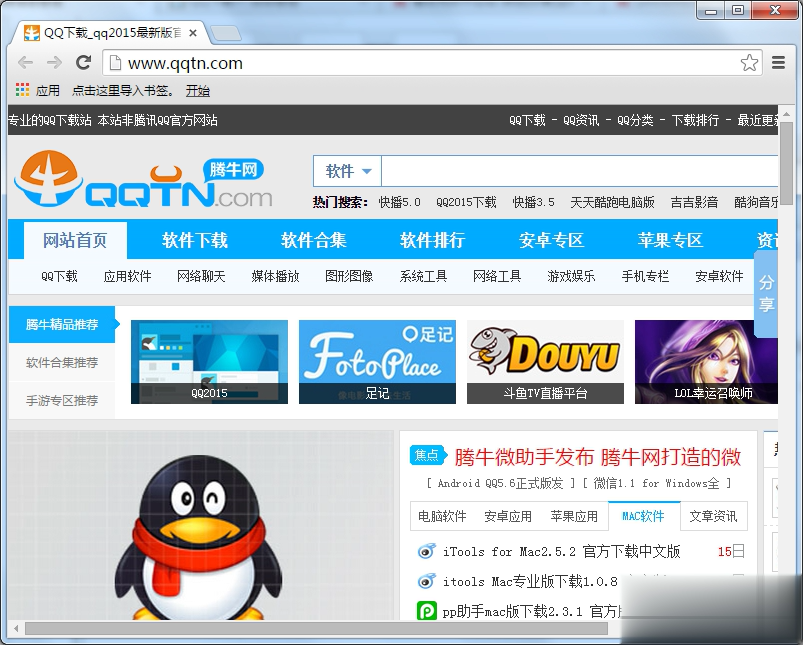Click the QQ penguin image
The height and width of the screenshot is (645, 803).
point(198,537)
